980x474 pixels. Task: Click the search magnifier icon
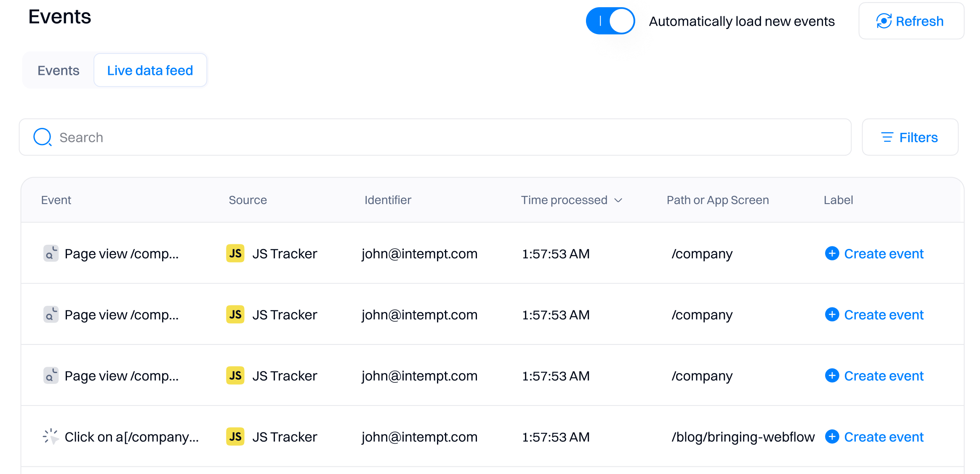(x=42, y=137)
